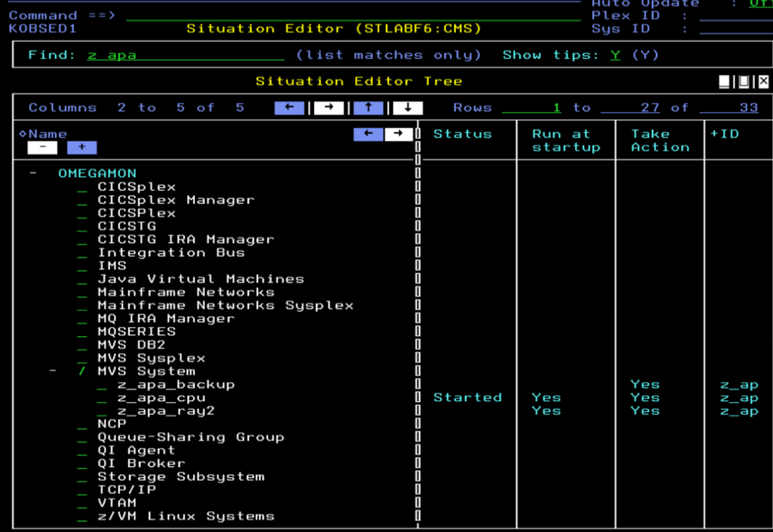Select action field beside Integration Bus

[x=82, y=253]
